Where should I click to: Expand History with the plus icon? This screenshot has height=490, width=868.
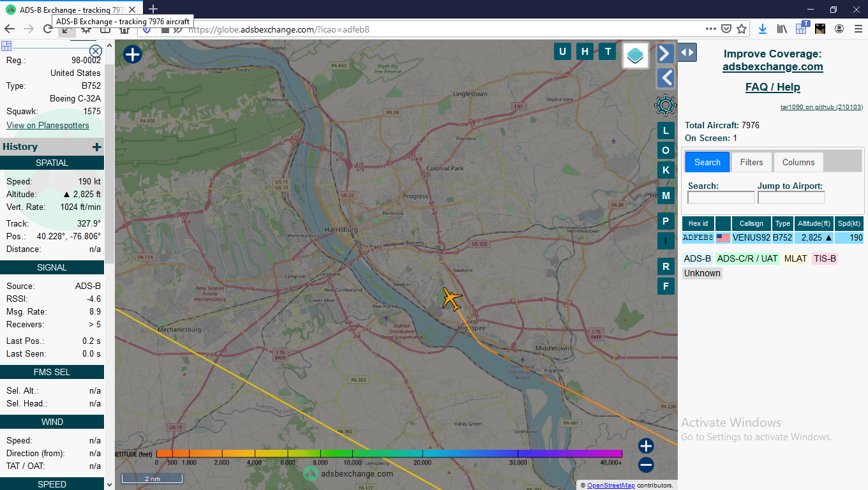97,147
